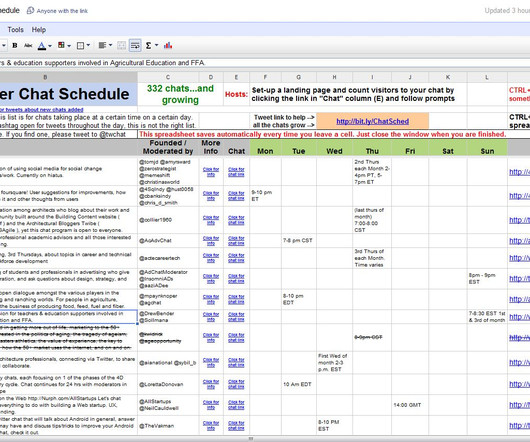Screen dimensions: 530x442
Task: Select column H header
Action: (334, 77)
